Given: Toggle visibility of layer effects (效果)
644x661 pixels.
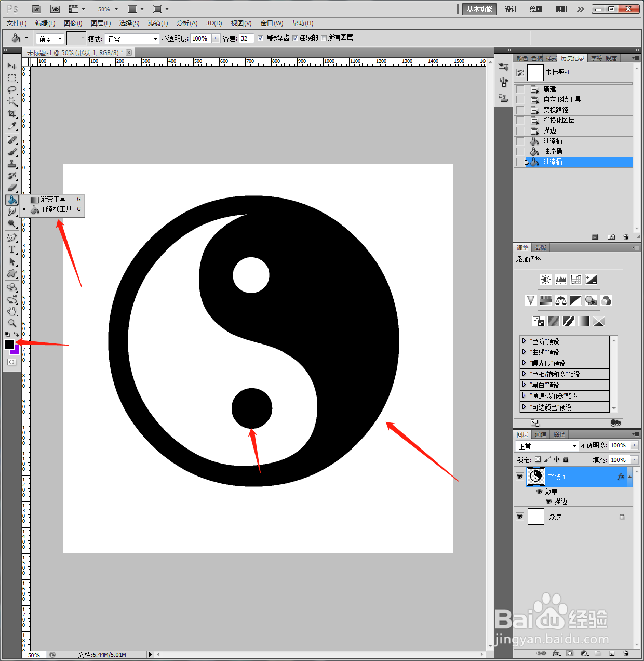Looking at the screenshot, I should click(x=540, y=492).
